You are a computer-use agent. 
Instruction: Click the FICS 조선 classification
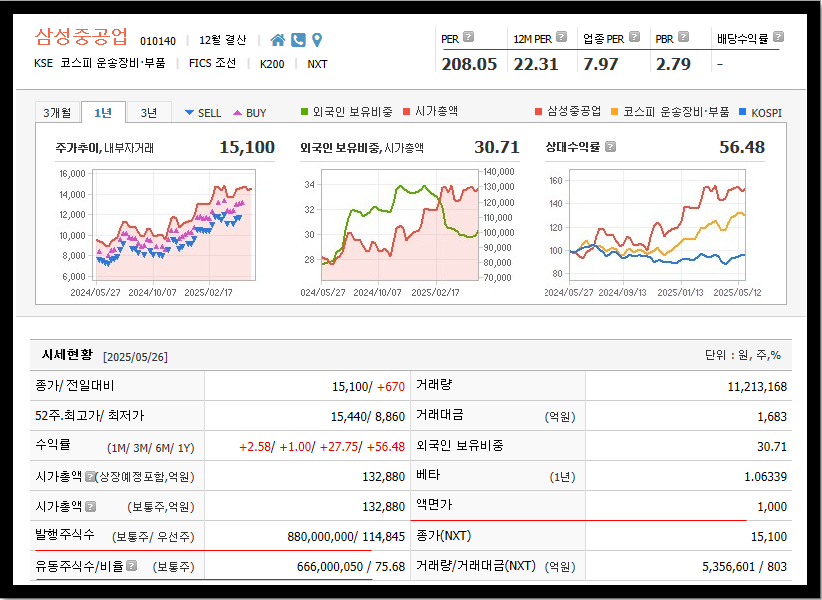coord(212,63)
